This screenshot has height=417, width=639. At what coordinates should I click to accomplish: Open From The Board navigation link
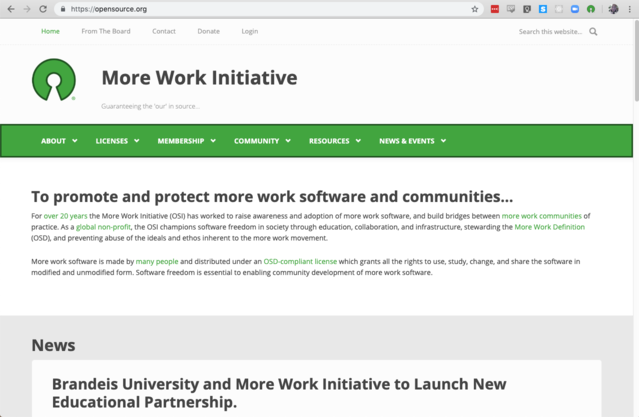[x=106, y=31]
